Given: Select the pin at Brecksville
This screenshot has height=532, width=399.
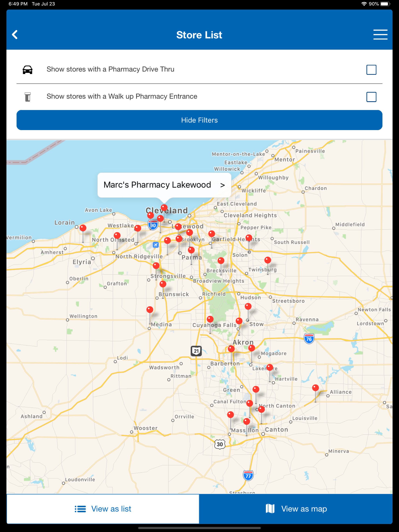Looking at the screenshot, I should (221, 261).
